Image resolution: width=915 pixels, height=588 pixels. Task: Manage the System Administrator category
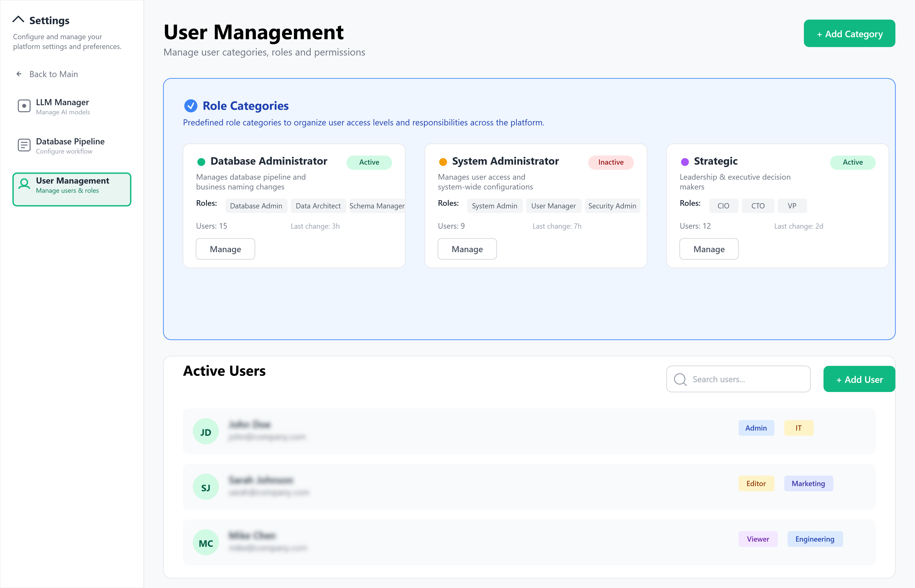[x=467, y=249]
